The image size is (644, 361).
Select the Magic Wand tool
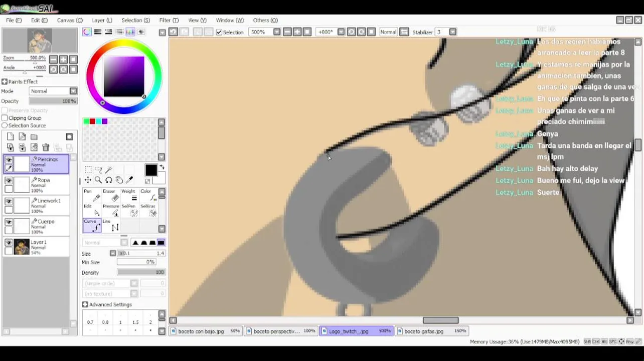(108, 170)
